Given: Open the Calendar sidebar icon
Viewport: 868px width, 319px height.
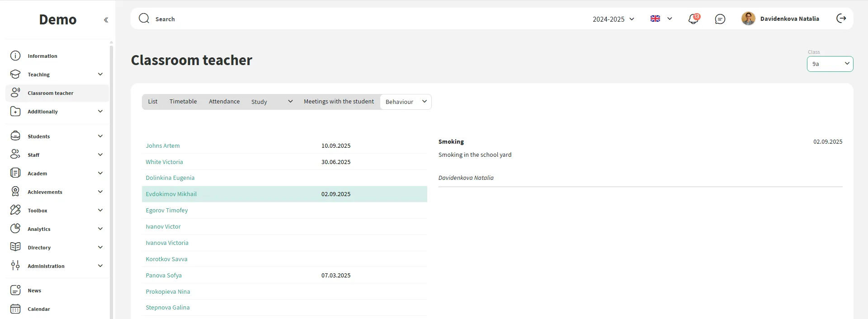Looking at the screenshot, I should (15, 309).
